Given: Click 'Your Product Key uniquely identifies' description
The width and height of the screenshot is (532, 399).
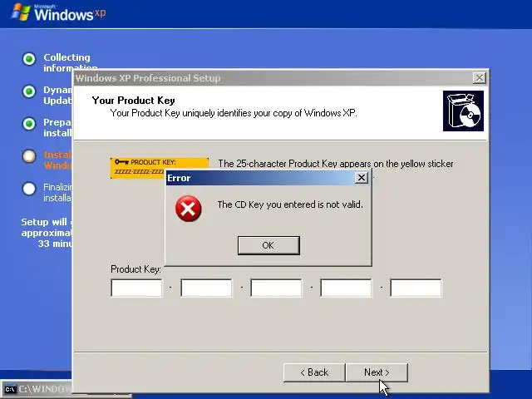Looking at the screenshot, I should 234,113.
